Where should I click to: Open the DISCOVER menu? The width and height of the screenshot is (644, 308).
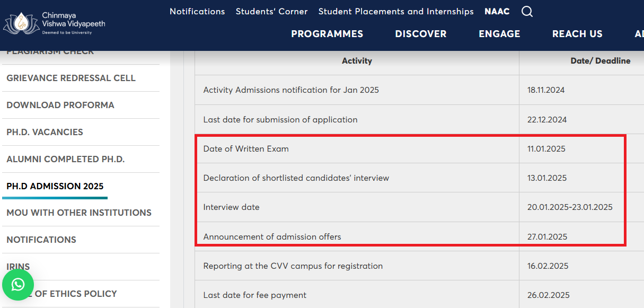coord(421,34)
